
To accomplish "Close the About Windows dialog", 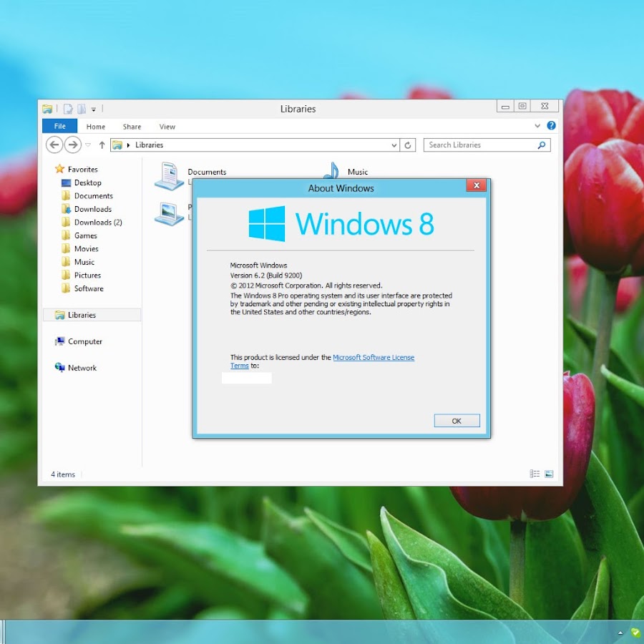I will point(477,185).
